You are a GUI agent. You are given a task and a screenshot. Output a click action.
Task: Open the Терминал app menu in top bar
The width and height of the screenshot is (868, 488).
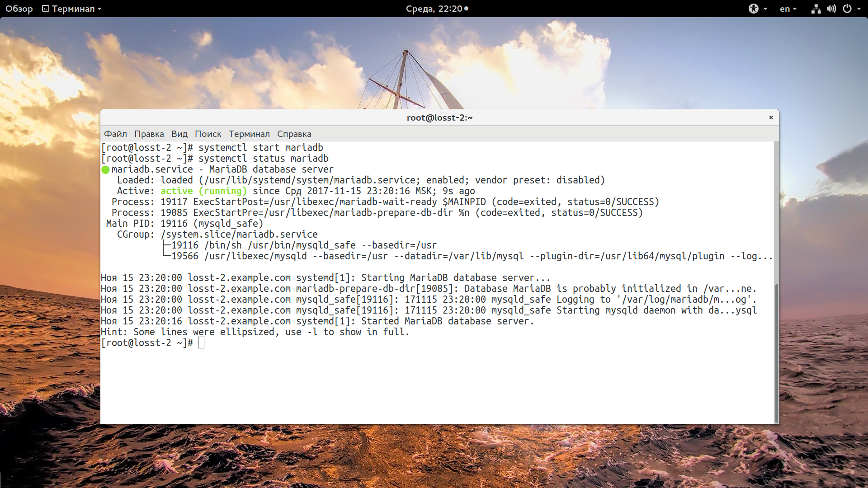(72, 9)
